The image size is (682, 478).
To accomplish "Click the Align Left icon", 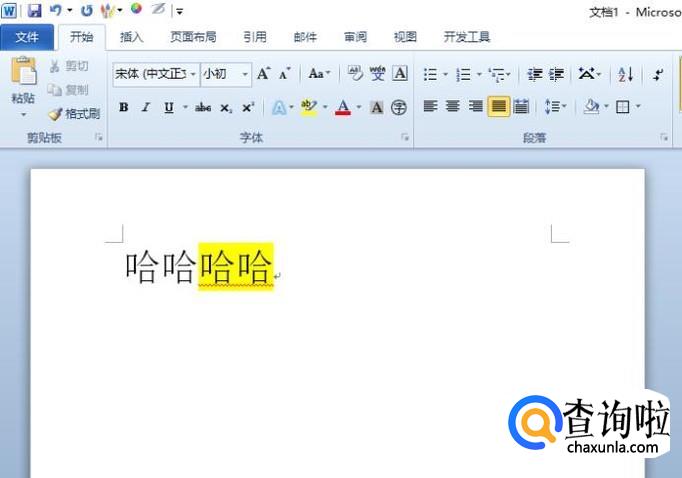I will point(431,107).
